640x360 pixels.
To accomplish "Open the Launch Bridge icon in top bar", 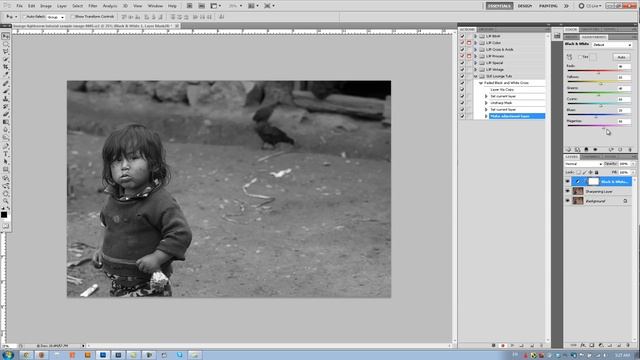I will click(189, 6).
